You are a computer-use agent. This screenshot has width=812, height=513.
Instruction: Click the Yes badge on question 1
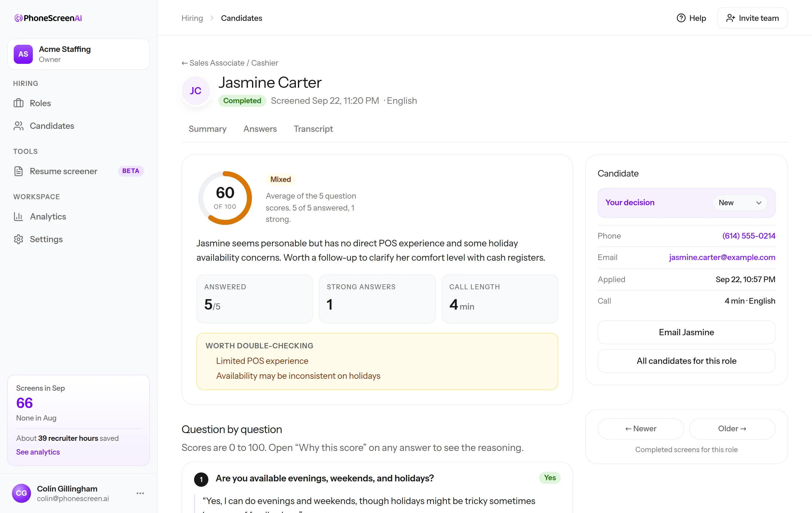(550, 478)
